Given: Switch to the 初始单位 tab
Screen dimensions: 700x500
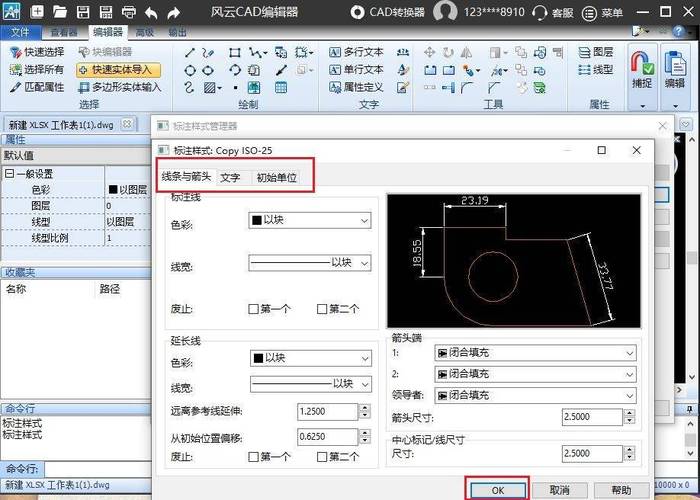Looking at the screenshot, I should 277,177.
